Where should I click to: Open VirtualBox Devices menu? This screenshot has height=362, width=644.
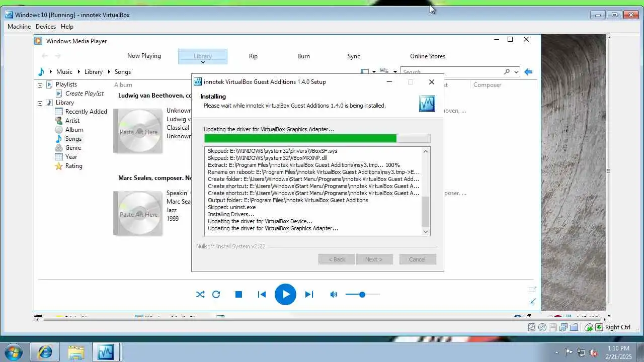pos(46,27)
